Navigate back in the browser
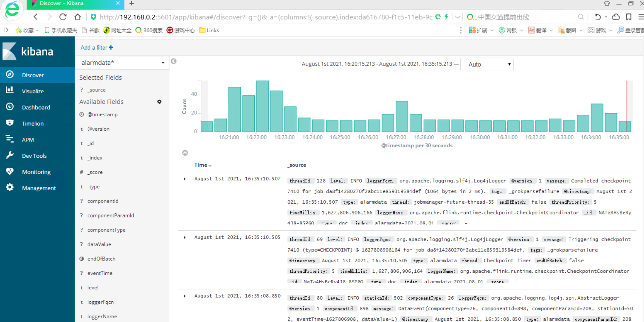644x322 pixels. pyautogui.click(x=36, y=17)
